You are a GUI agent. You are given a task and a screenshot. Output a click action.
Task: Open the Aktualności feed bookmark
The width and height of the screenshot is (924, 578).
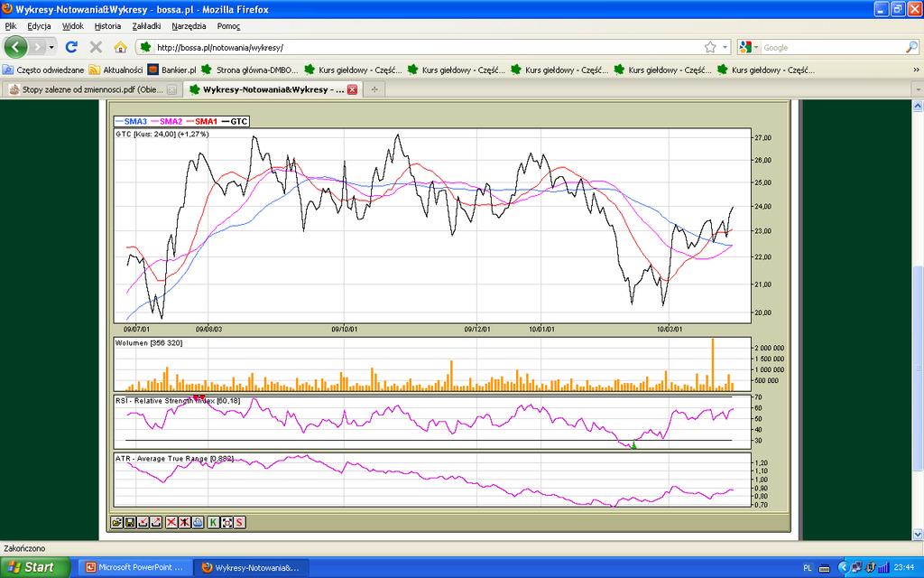point(116,70)
